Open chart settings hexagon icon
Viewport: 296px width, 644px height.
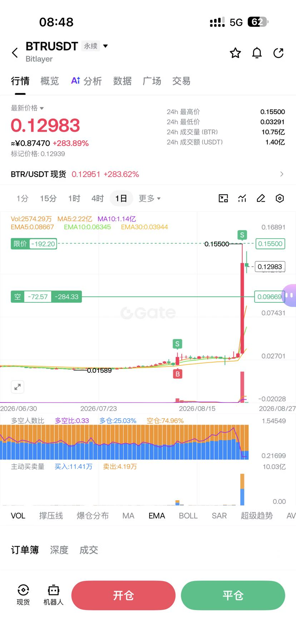tap(280, 198)
